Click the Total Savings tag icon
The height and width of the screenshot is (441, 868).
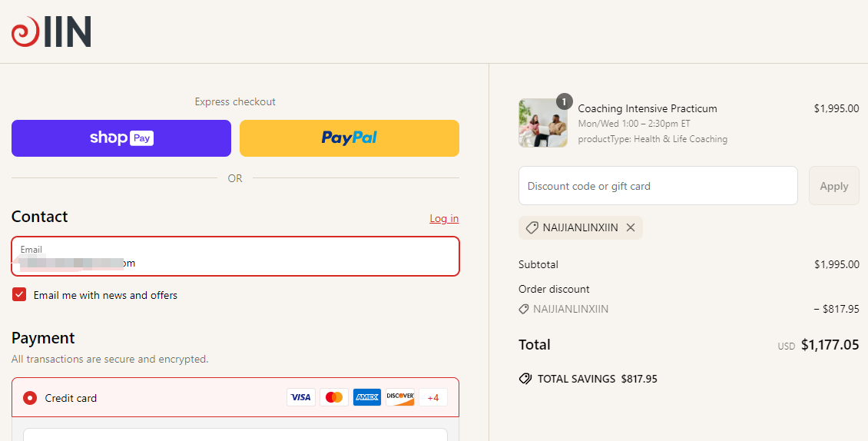click(x=525, y=379)
